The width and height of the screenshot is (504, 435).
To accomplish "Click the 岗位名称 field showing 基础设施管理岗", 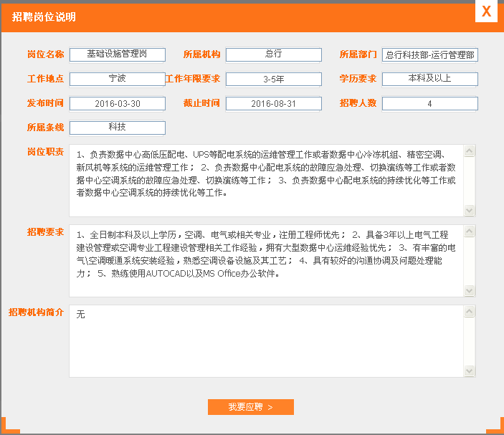I will (x=118, y=55).
